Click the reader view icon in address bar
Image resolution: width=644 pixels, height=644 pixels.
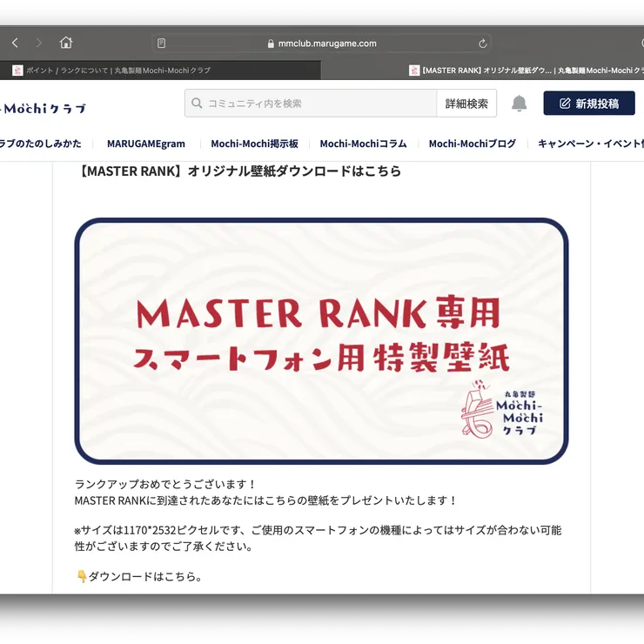tap(161, 44)
